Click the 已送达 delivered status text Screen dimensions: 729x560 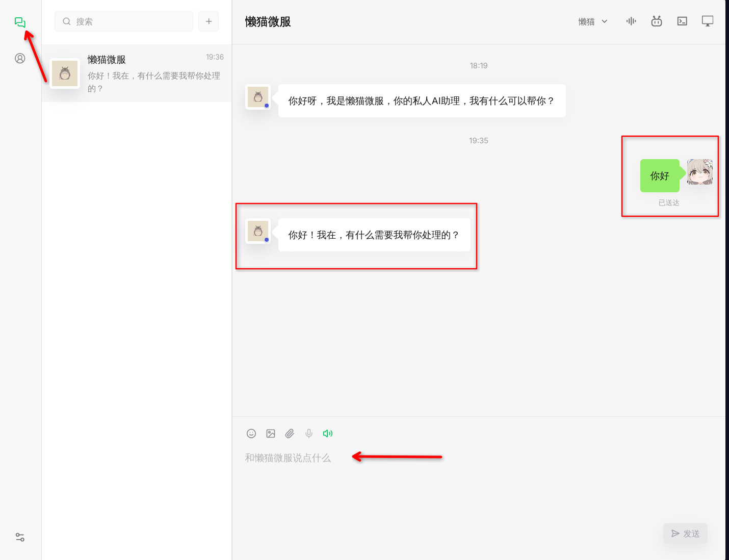point(669,202)
